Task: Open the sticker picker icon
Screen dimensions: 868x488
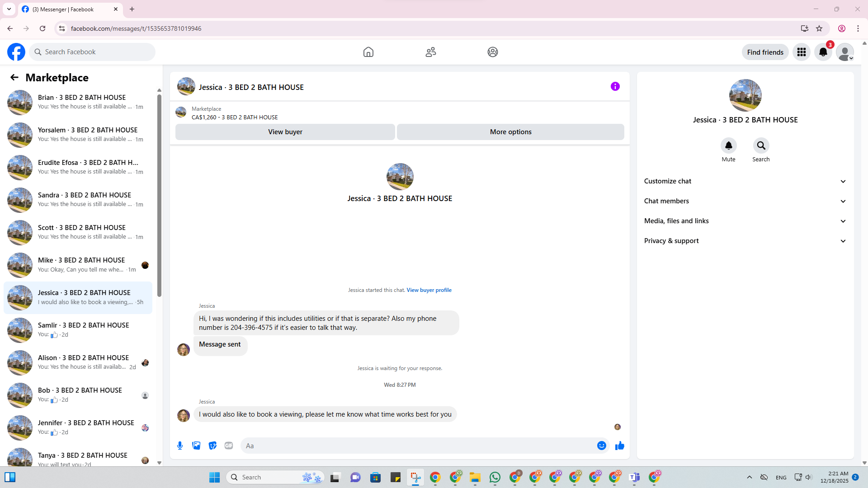Action: coord(212,446)
